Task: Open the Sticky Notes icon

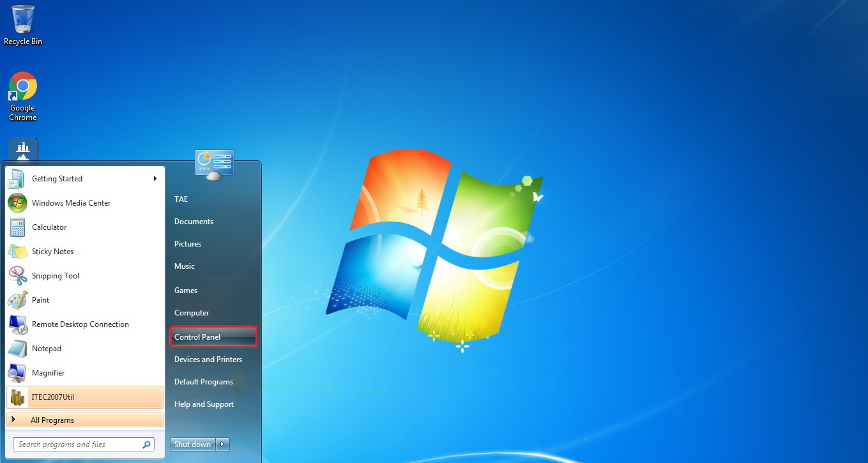Action: coord(17,252)
